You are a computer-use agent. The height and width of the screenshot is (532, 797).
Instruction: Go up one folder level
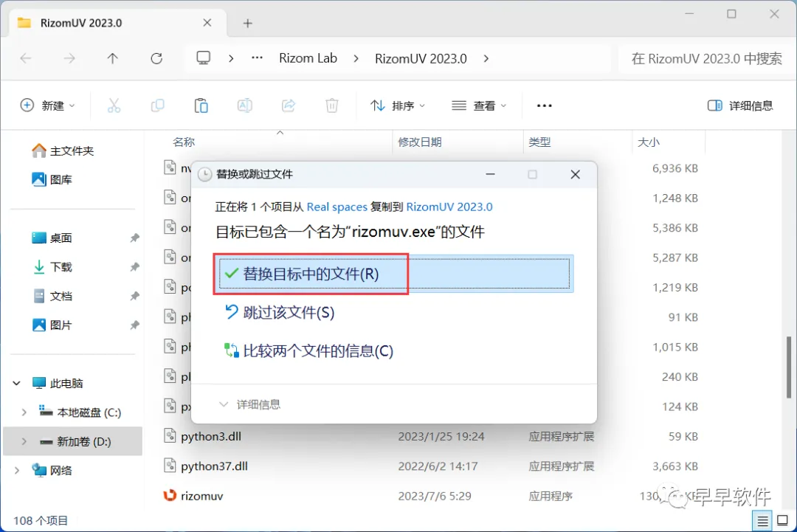click(x=113, y=58)
